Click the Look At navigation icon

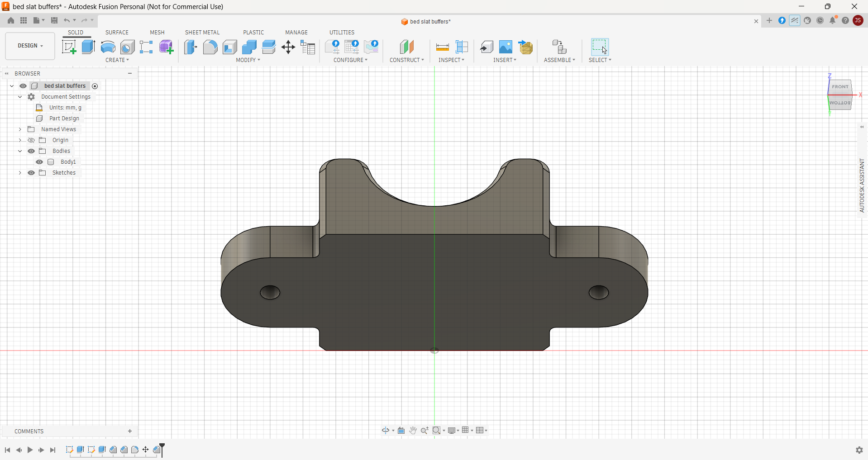pos(401,430)
